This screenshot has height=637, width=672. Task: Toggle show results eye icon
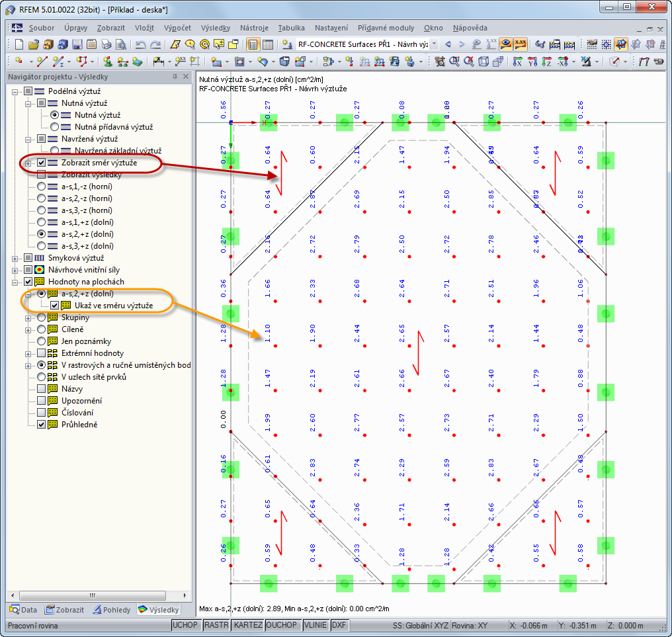pos(506,44)
